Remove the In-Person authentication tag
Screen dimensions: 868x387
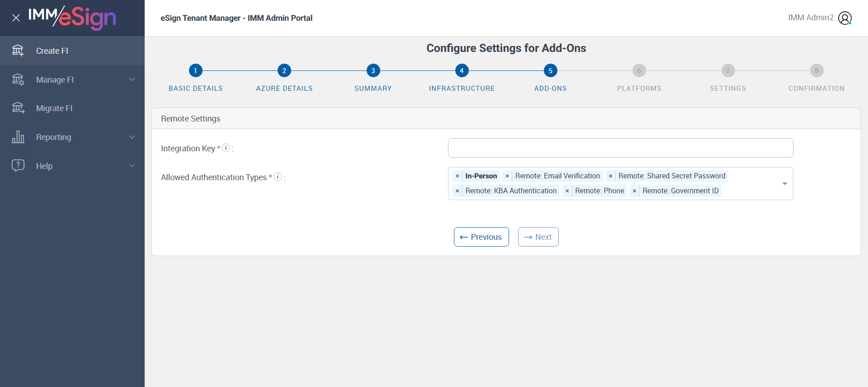(458, 176)
